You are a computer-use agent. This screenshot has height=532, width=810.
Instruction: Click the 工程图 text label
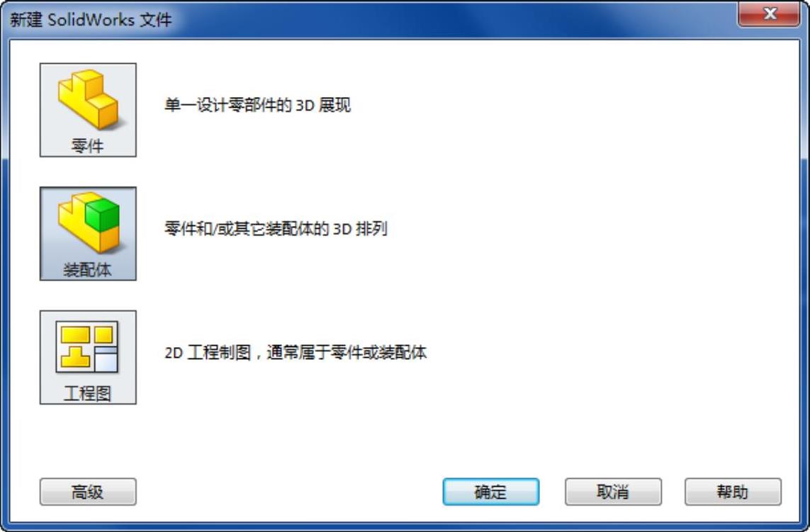pos(87,393)
